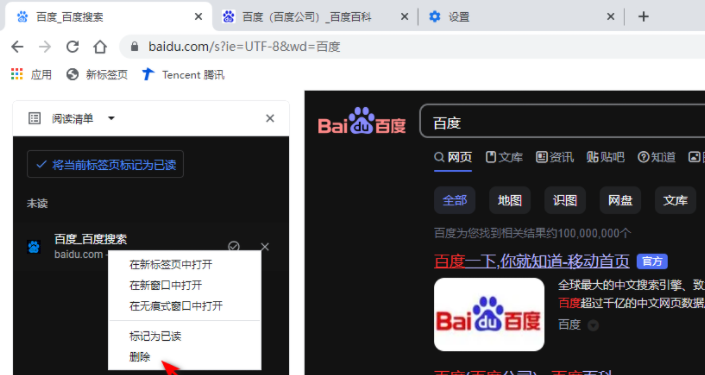Select the 知道 search category
Viewport: 705px width, 375px height.
656,157
